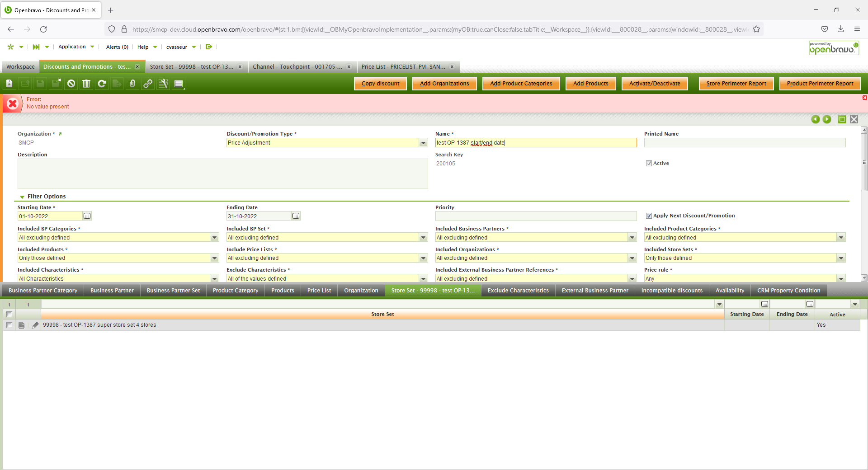This screenshot has height=470, width=868.
Task: Open Include Price Lists dropdown
Action: [423, 258]
